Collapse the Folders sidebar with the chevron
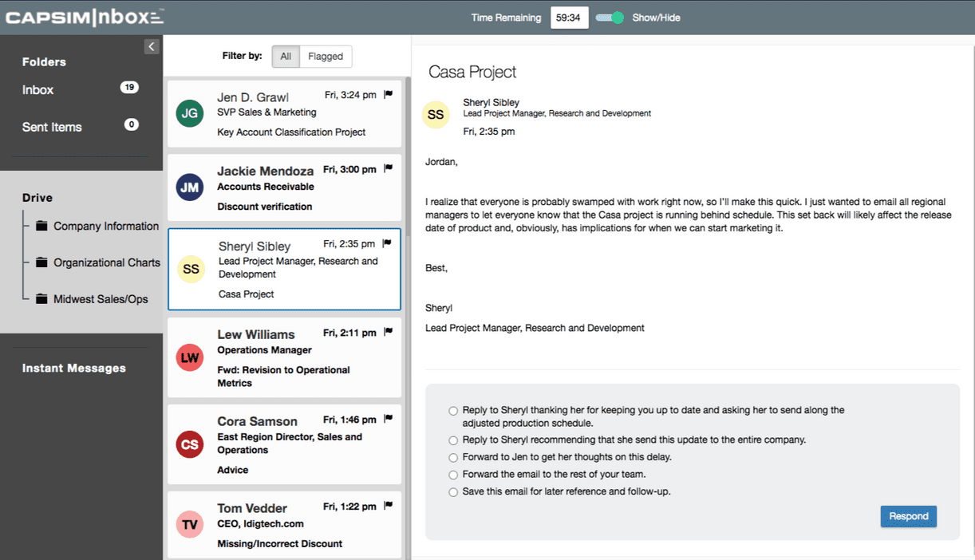The width and height of the screenshot is (975, 560). click(152, 46)
